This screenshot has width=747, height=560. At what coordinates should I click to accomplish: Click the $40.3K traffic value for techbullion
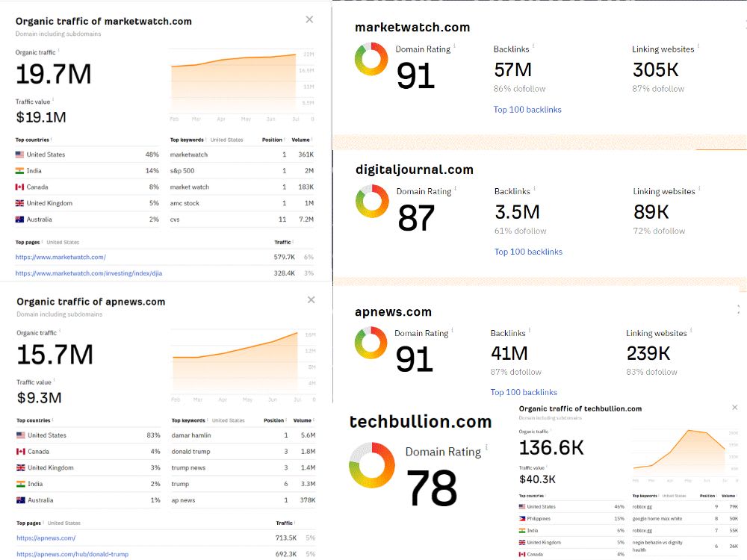point(537,479)
